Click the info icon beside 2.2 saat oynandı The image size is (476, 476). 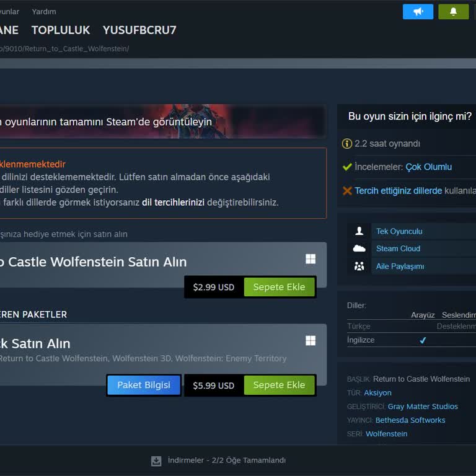(x=346, y=144)
